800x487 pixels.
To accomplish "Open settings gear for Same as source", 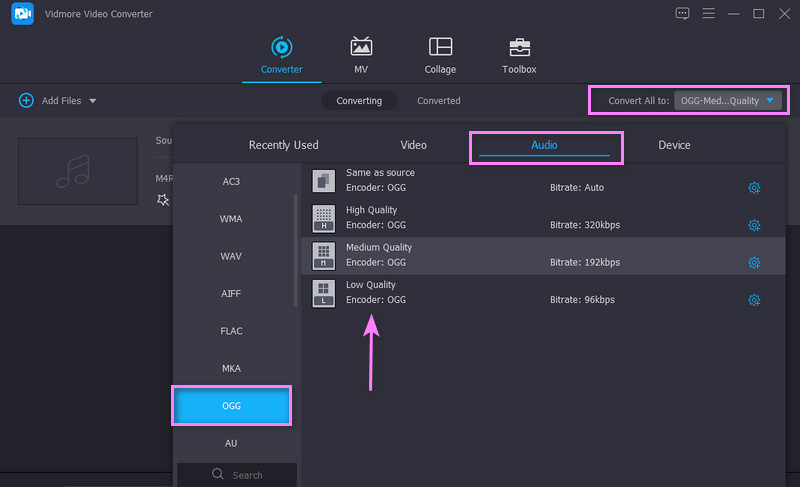I will 754,188.
